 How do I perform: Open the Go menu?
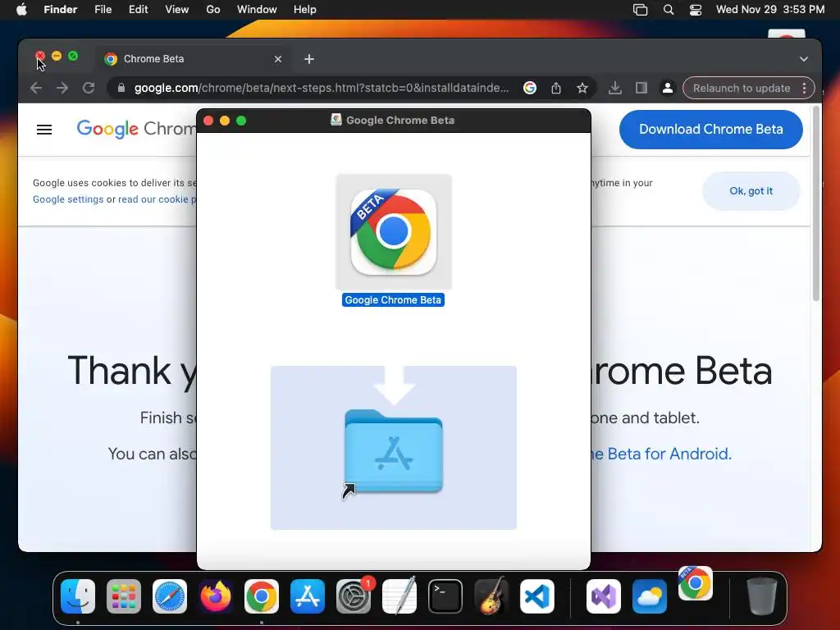pyautogui.click(x=213, y=10)
